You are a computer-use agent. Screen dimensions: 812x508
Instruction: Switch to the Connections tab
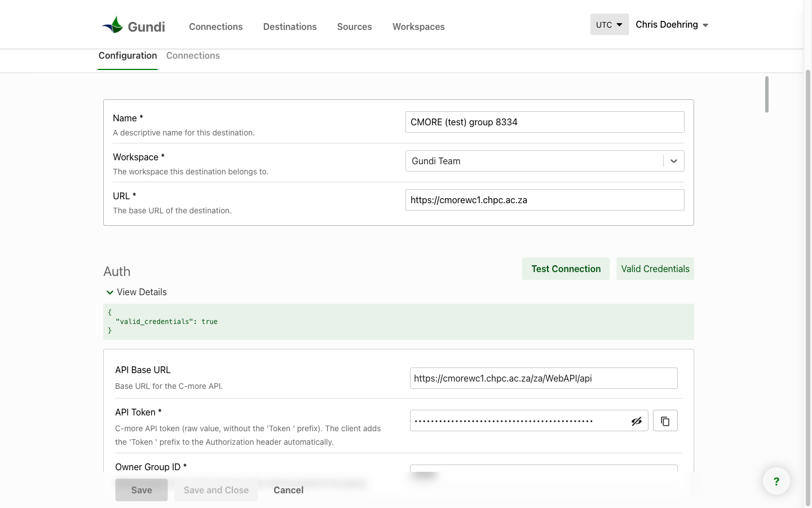(x=193, y=55)
